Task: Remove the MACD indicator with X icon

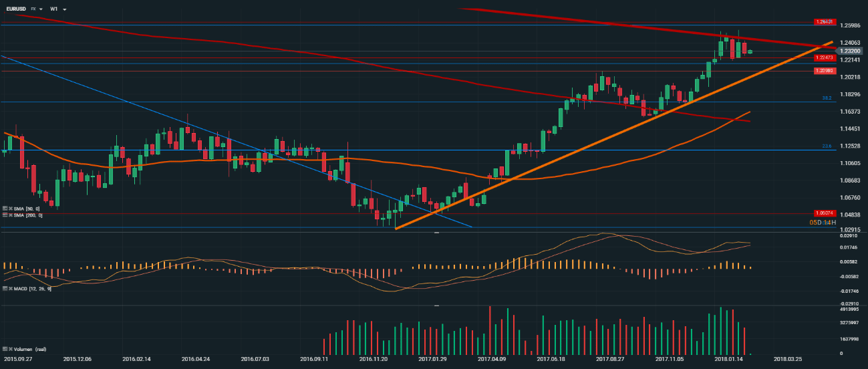Action: pyautogui.click(x=10, y=288)
